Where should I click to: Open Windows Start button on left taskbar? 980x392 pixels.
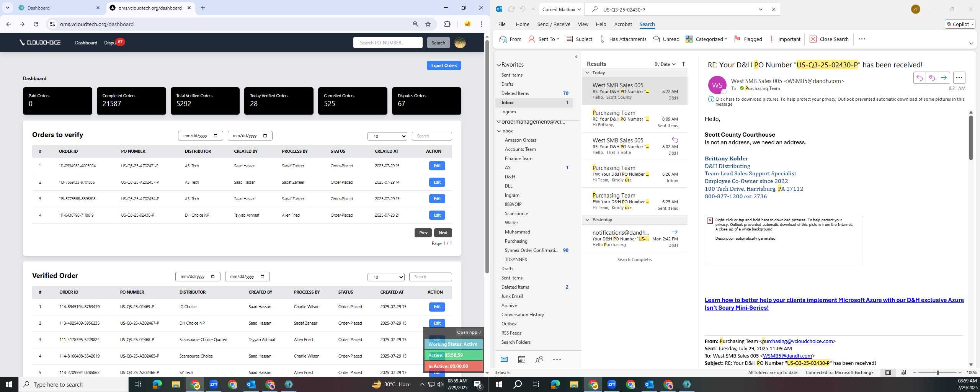(9, 384)
